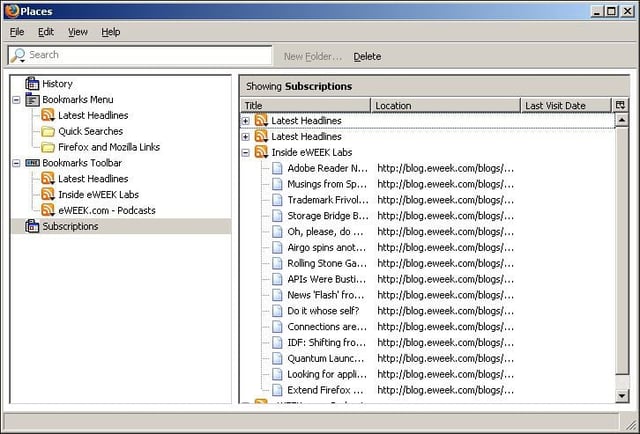The height and width of the screenshot is (434, 640).
Task: Select Latest Headlines under Bookmarks Menu
Action: tap(93, 116)
